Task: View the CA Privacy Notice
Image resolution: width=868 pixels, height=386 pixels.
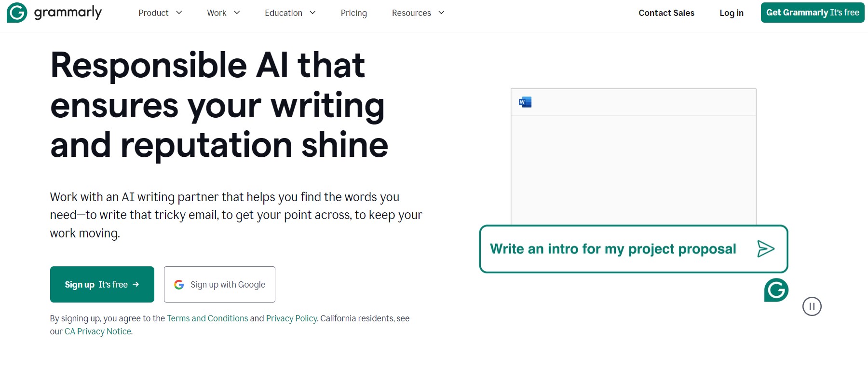Action: (x=97, y=331)
